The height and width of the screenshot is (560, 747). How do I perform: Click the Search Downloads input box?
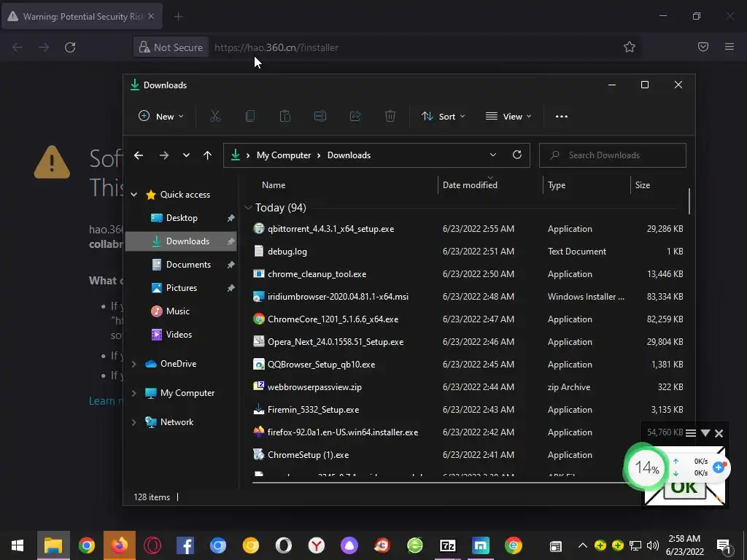click(613, 155)
